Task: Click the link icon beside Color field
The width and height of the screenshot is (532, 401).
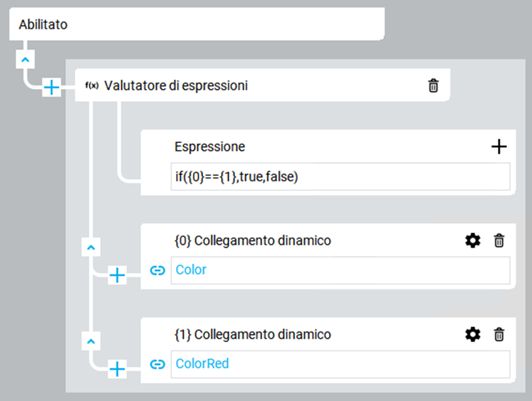Action: [x=157, y=270]
